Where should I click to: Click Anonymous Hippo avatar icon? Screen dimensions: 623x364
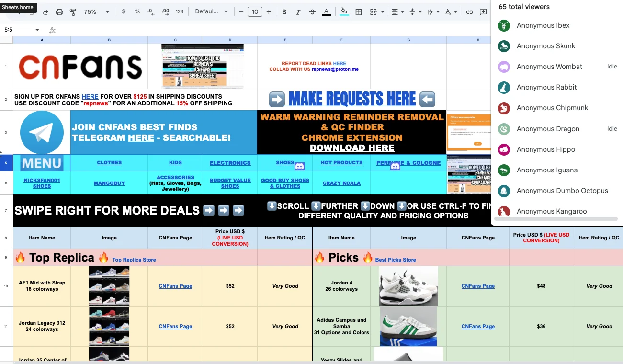[x=504, y=149]
